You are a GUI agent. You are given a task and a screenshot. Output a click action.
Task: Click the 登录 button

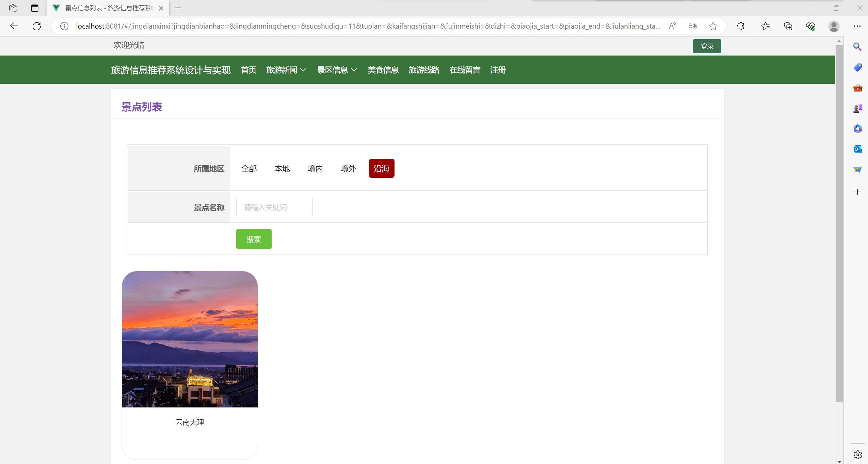click(707, 46)
